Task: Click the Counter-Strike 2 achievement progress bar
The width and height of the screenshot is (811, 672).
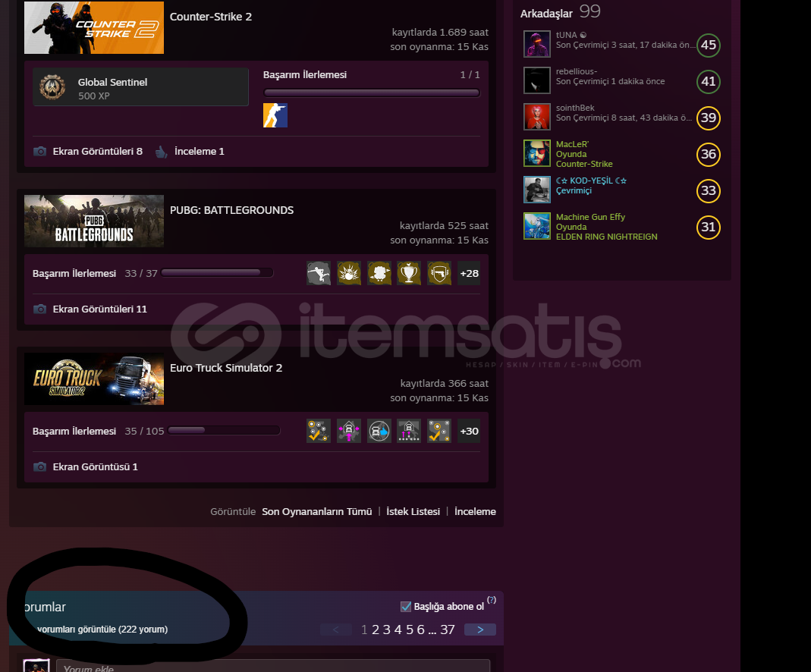Action: pos(372,93)
